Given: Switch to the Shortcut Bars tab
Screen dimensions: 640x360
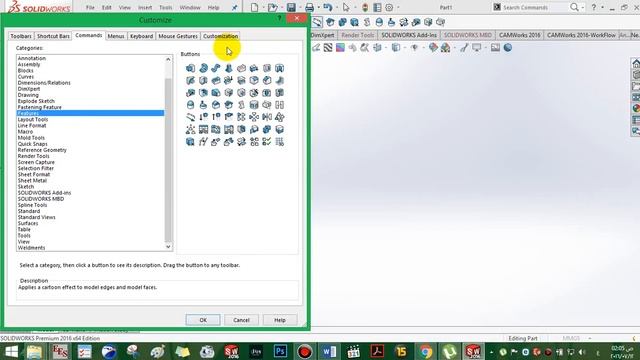Looking at the screenshot, I should click(x=53, y=36).
